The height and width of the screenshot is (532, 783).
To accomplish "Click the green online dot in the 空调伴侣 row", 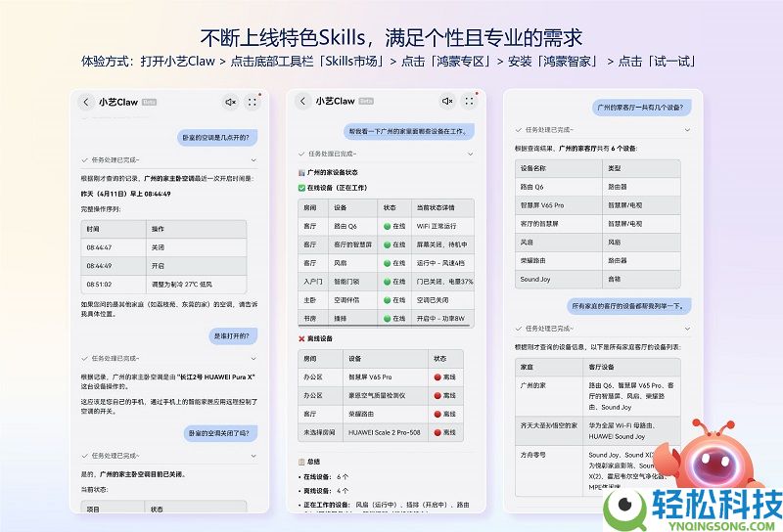I will (387, 300).
